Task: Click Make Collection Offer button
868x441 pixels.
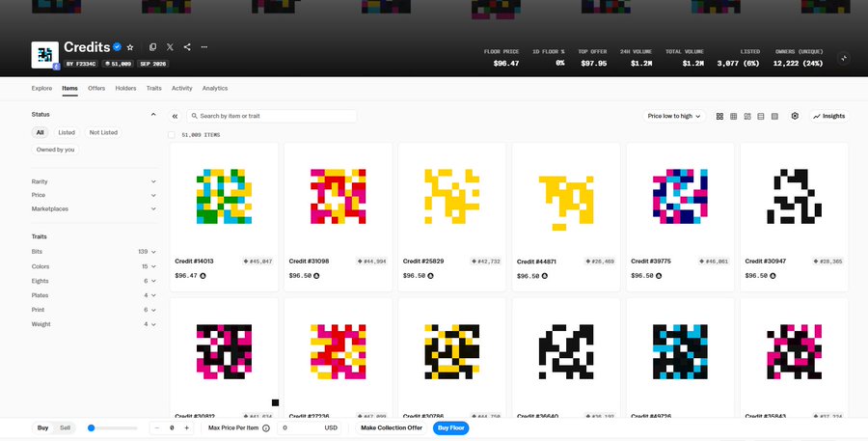Action: [x=392, y=428]
